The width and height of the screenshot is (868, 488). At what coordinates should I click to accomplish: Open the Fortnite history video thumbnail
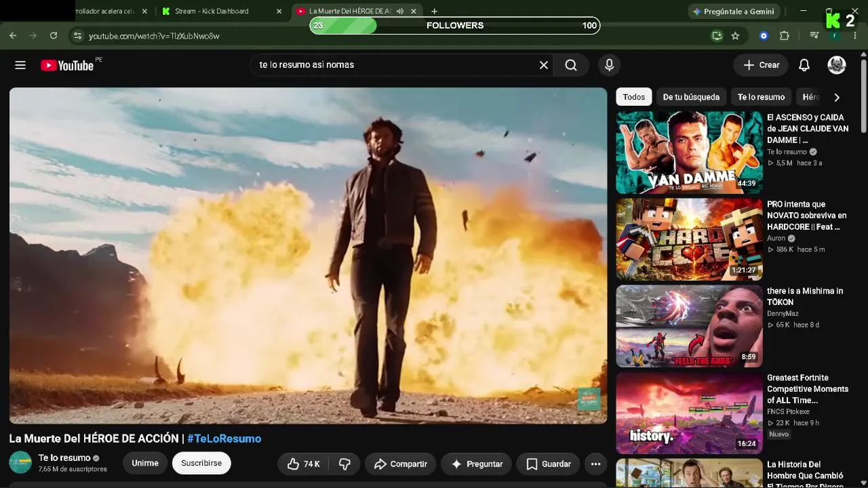689,413
